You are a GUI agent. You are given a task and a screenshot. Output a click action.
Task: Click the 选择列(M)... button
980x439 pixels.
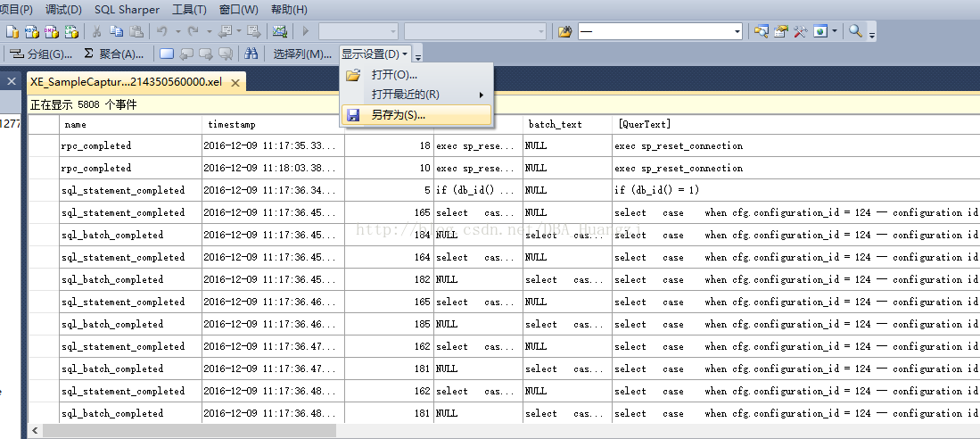click(x=302, y=54)
